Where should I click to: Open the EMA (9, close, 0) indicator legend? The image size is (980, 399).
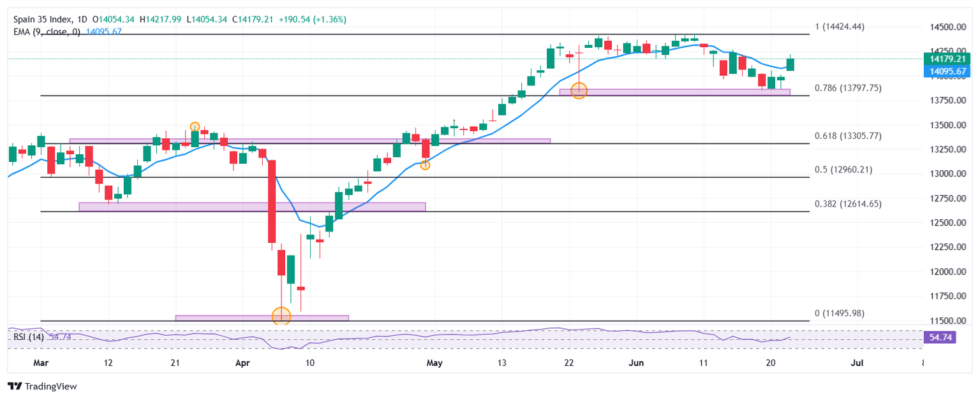[x=47, y=31]
